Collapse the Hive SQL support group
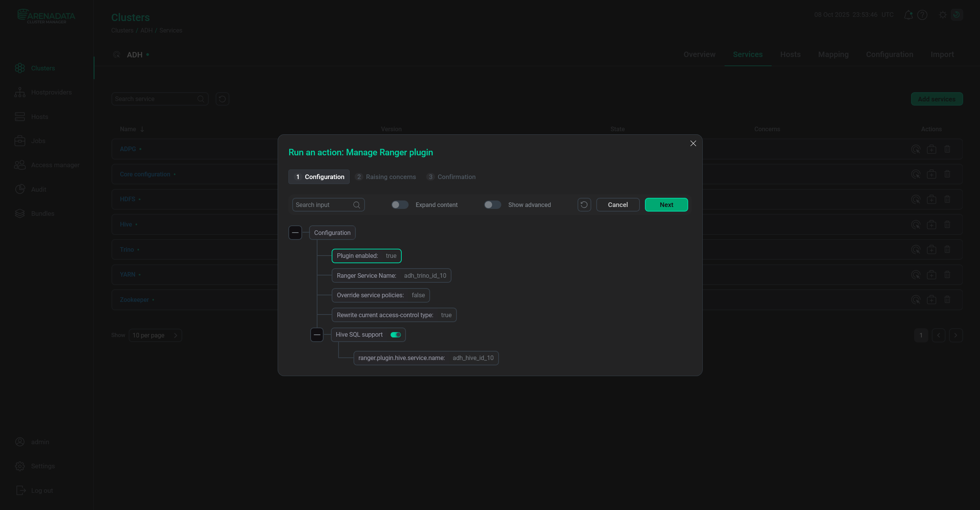 pos(317,334)
